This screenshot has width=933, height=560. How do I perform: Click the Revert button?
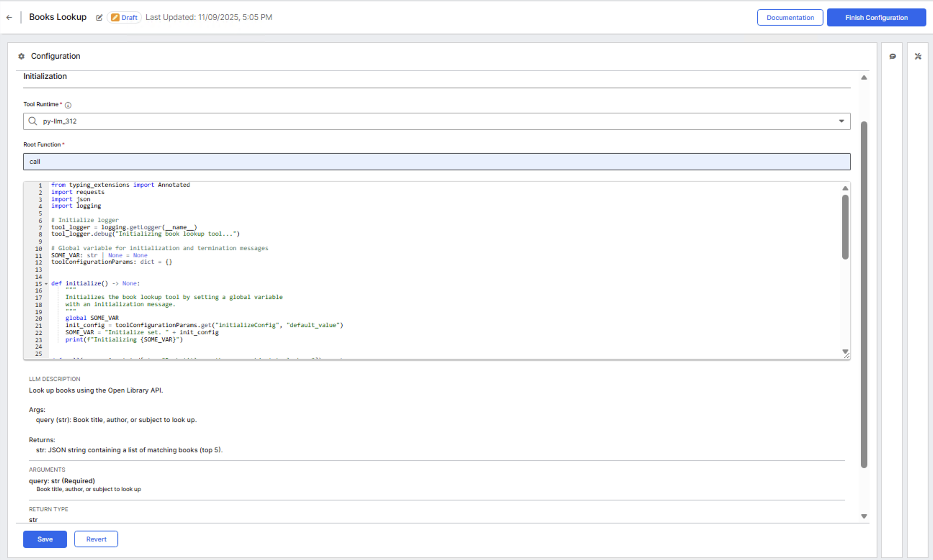(96, 539)
